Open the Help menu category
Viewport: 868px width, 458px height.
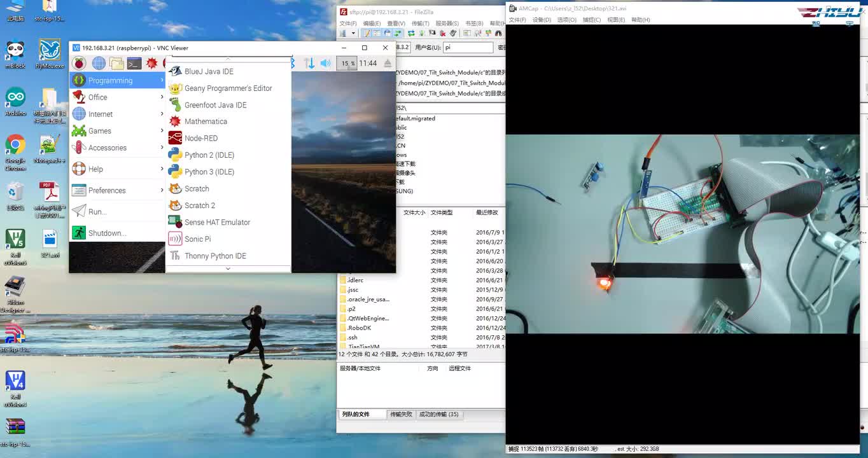[x=118, y=169]
